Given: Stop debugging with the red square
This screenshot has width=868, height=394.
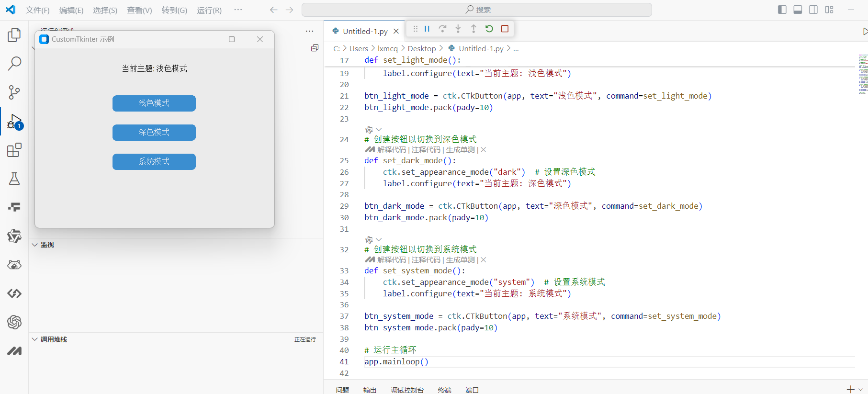Looking at the screenshot, I should point(505,29).
